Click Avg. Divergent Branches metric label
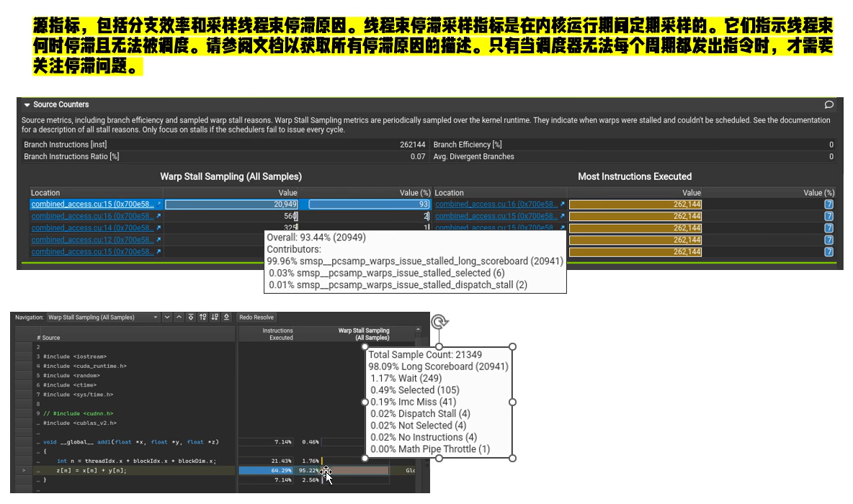Viewport: 853px width, 504px height. [473, 156]
